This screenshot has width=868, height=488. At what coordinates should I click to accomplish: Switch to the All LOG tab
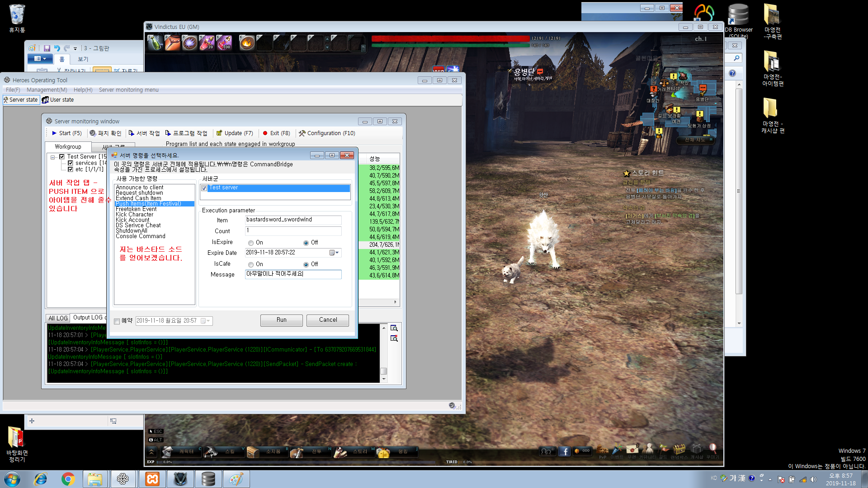58,318
